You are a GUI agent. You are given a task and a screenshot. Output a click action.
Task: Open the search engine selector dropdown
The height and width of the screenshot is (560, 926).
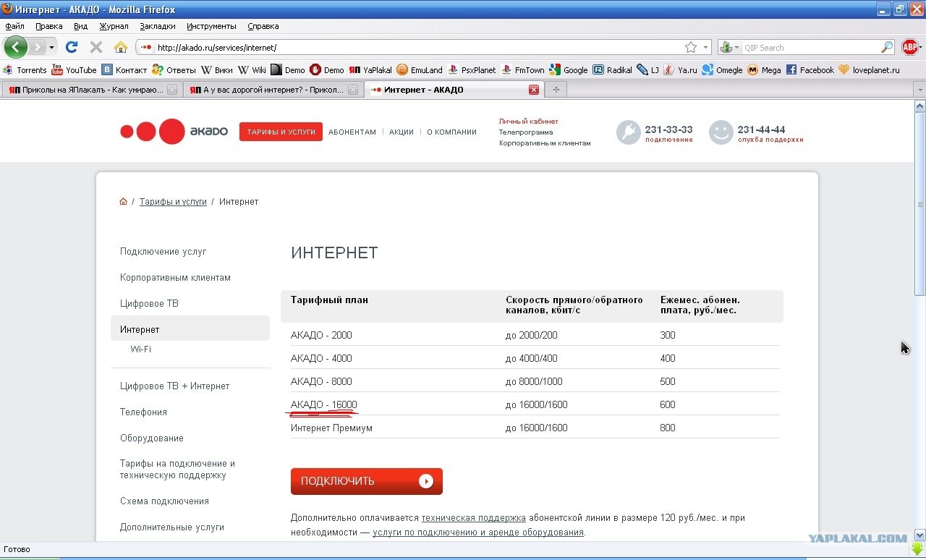731,47
